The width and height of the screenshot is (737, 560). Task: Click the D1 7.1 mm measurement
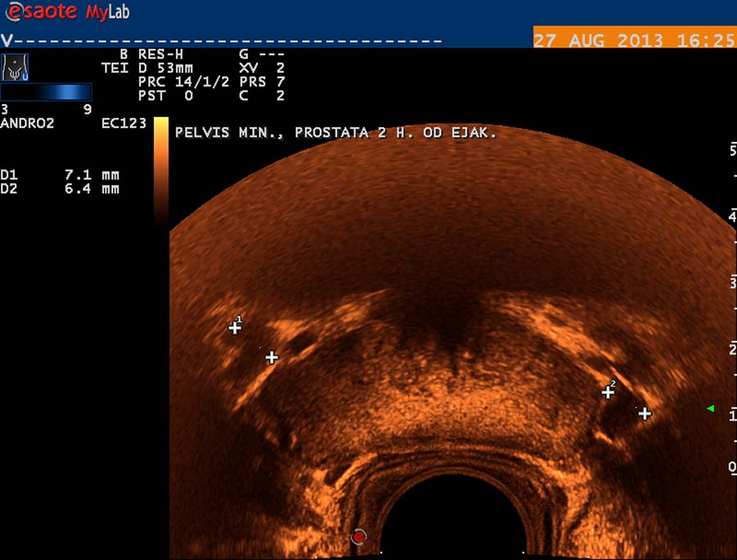tap(60, 175)
